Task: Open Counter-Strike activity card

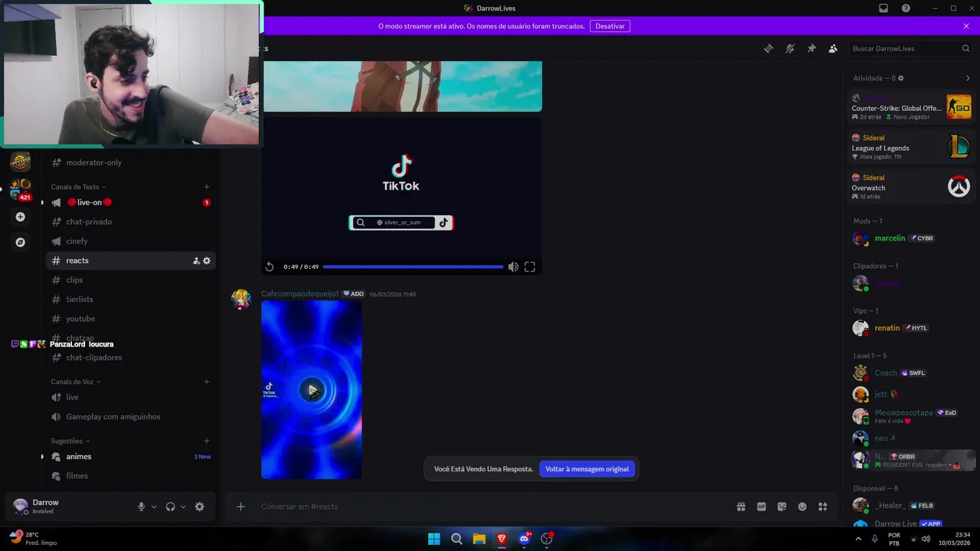Action: tap(911, 107)
